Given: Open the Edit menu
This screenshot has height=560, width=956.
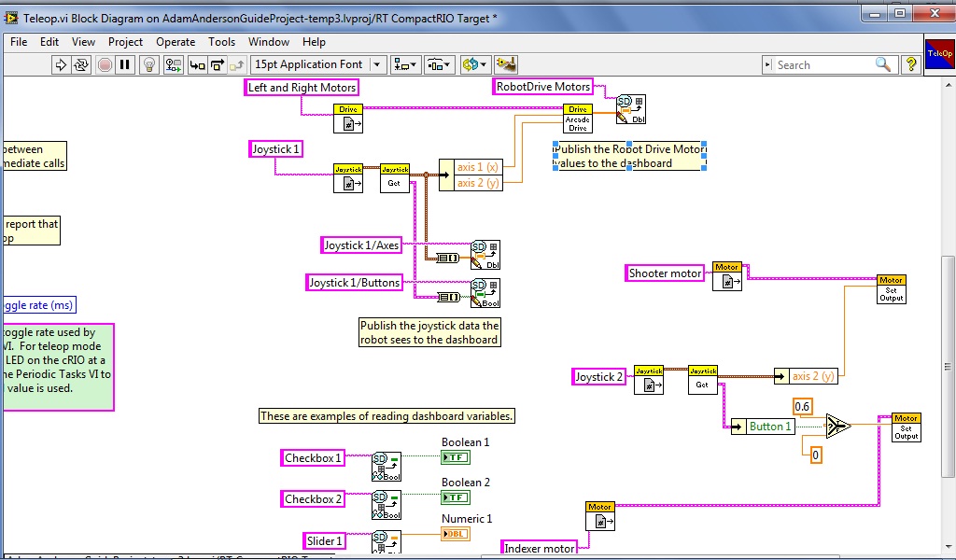Looking at the screenshot, I should pos(49,42).
